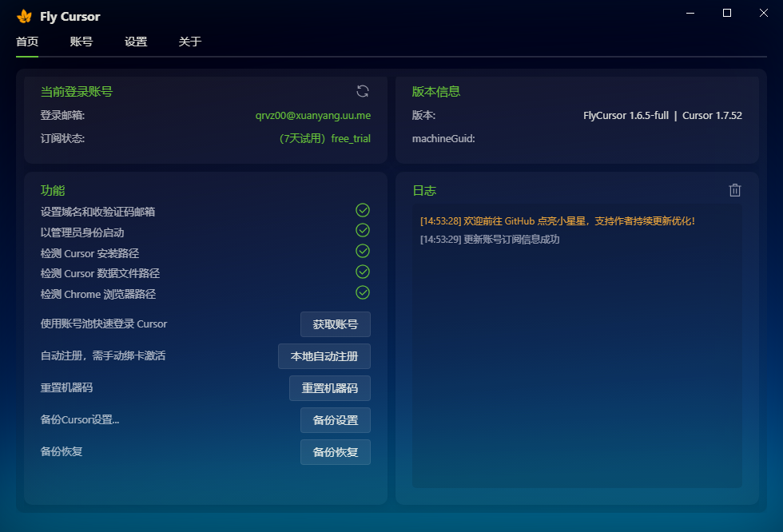
Task: Click the 重置机器码 button
Action: (329, 388)
